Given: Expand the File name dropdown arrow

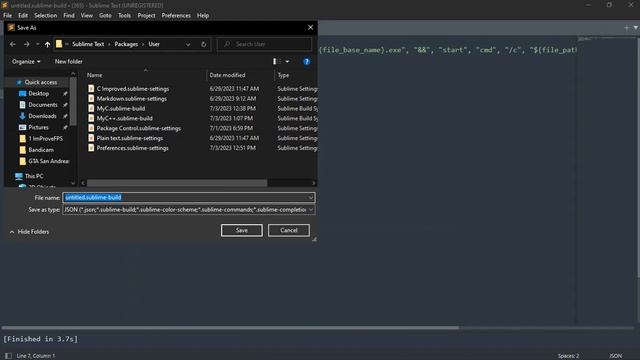Looking at the screenshot, I should pyautogui.click(x=311, y=198).
